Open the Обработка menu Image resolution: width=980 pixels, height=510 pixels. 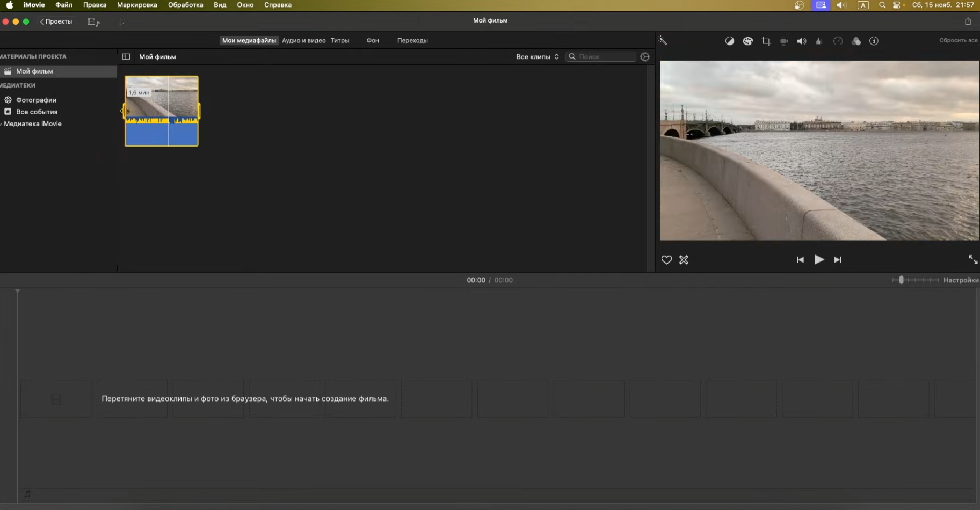pyautogui.click(x=186, y=5)
